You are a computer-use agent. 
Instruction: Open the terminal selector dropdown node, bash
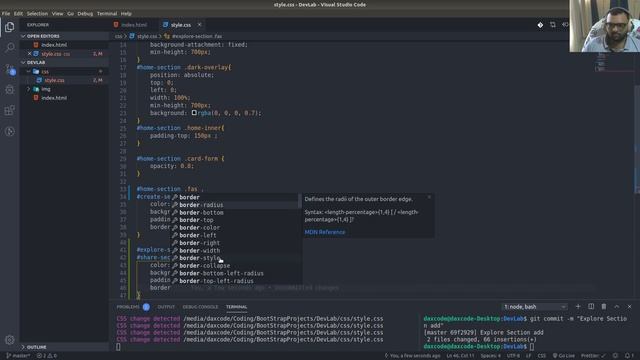coord(534,307)
